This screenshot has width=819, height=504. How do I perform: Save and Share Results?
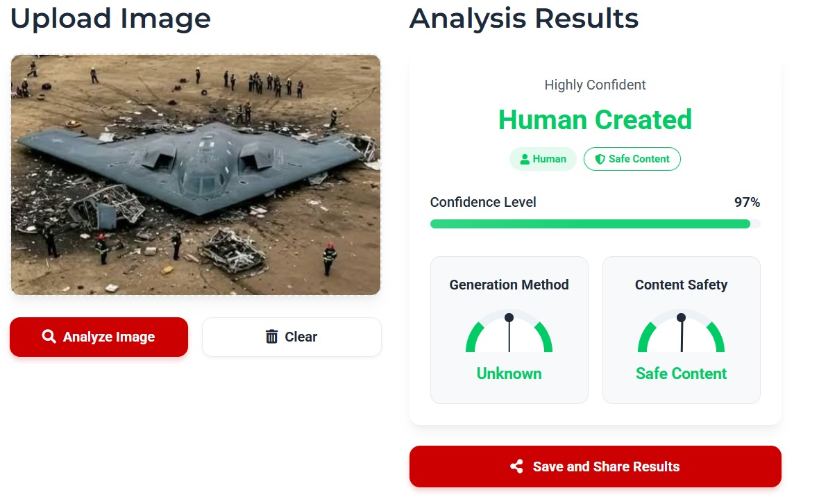[x=595, y=467]
